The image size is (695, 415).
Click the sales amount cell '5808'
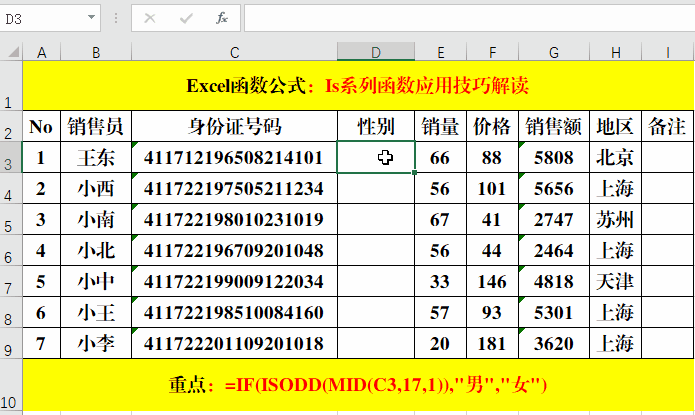(554, 157)
